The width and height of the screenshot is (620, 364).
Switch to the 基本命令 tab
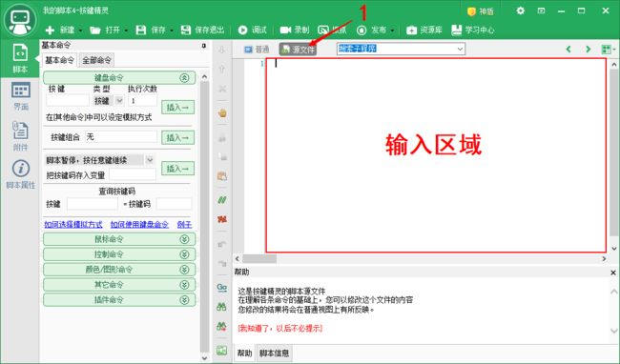point(59,60)
